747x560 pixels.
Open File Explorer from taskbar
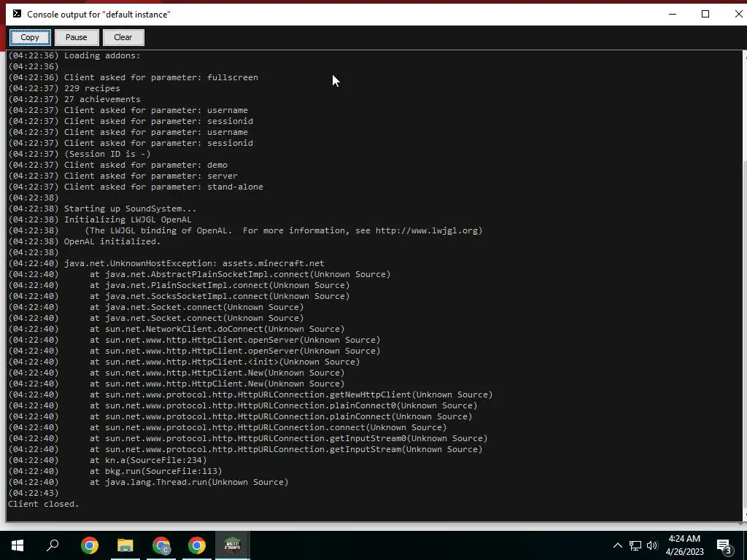125,545
